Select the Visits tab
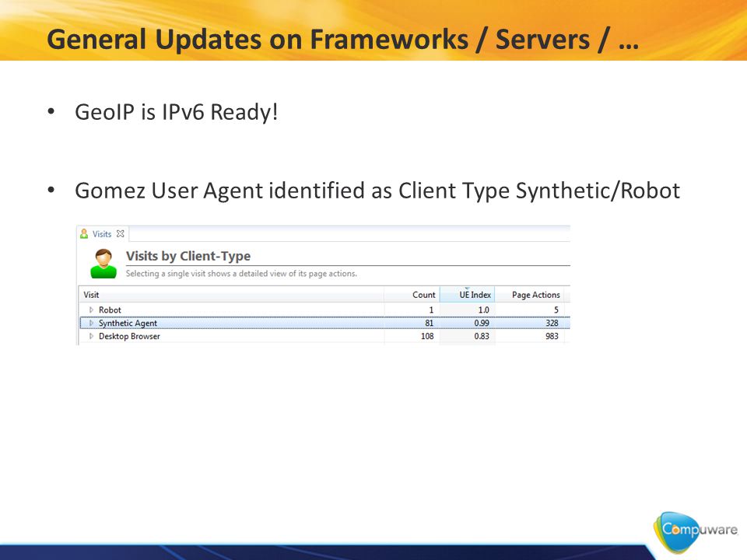 (x=102, y=234)
